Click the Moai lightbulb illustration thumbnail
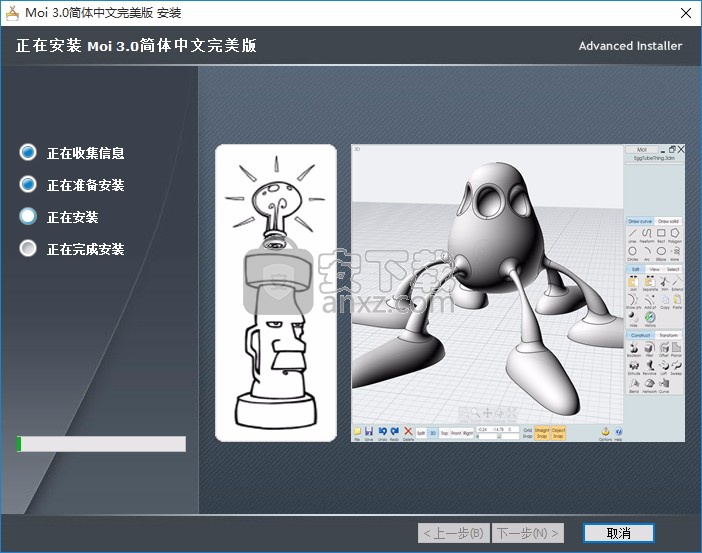This screenshot has width=702, height=553. tap(276, 293)
